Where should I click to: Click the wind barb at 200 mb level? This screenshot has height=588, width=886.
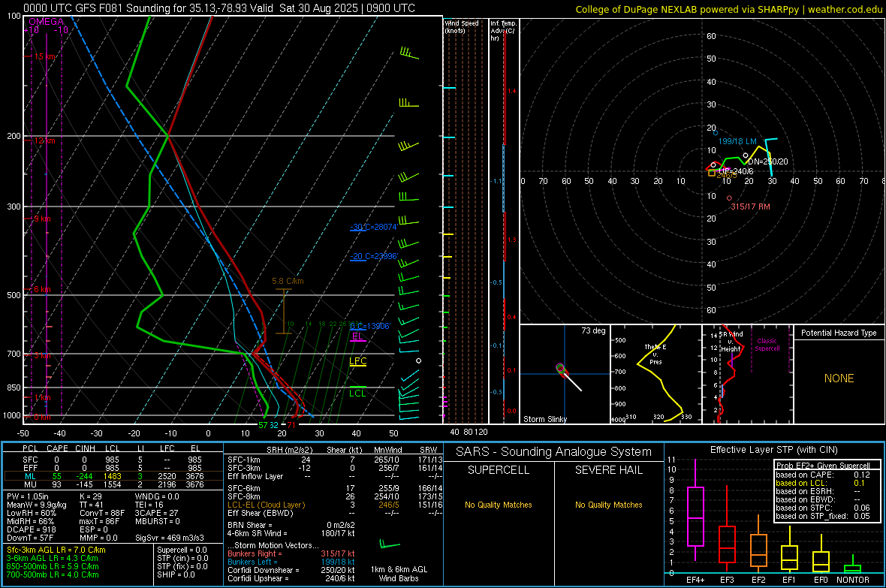pyautogui.click(x=408, y=145)
